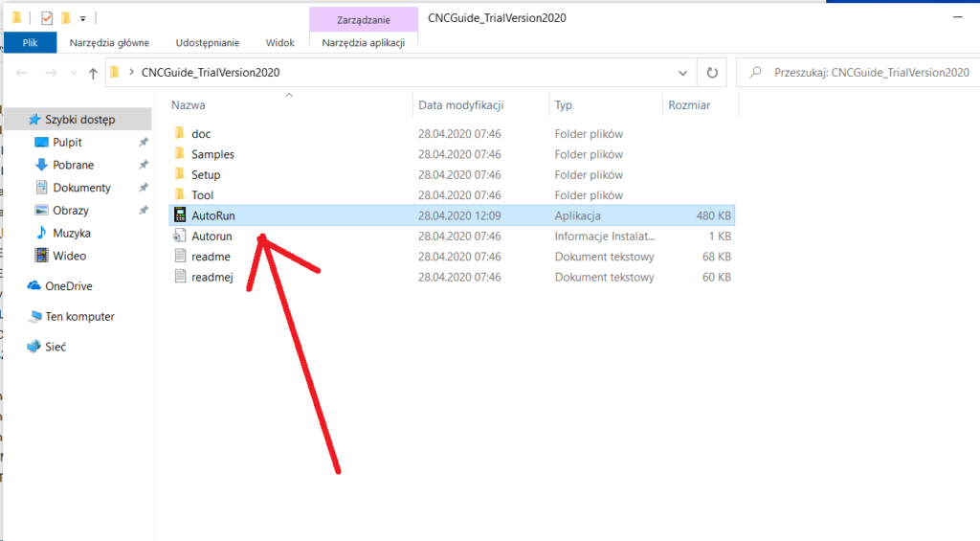Expand the address bar history dropdown
The image size is (980, 541).
[x=682, y=73]
